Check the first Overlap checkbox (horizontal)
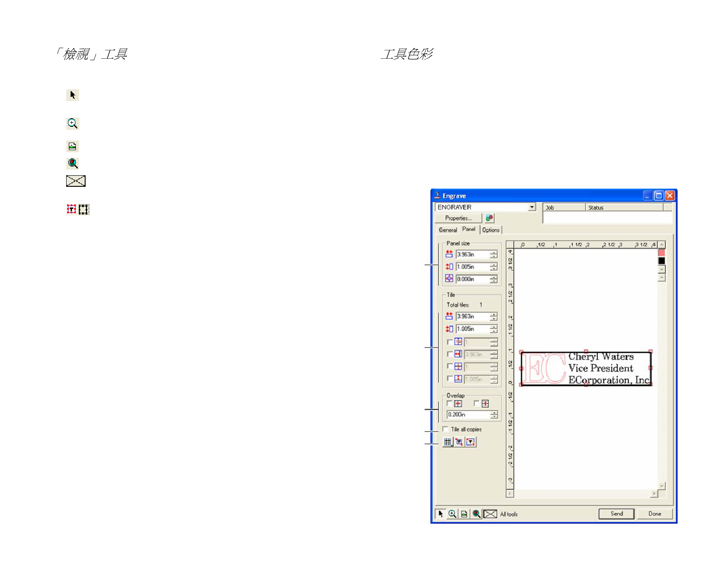728x563 pixels. tap(450, 404)
